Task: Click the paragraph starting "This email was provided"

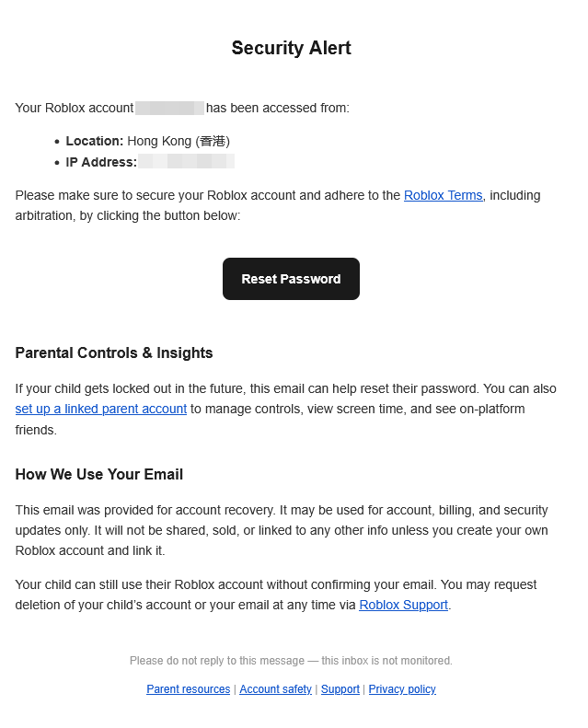Action: click(x=282, y=530)
